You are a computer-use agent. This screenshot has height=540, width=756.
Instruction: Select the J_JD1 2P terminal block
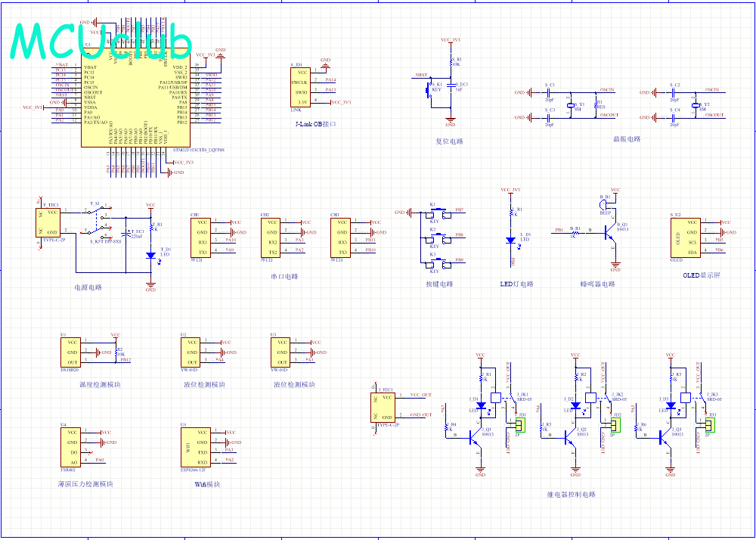[521, 425]
